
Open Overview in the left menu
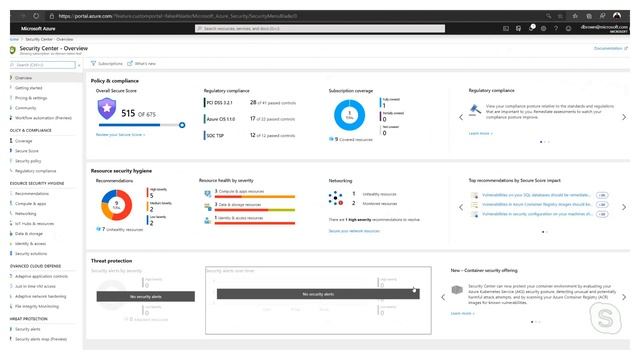coord(46,78)
